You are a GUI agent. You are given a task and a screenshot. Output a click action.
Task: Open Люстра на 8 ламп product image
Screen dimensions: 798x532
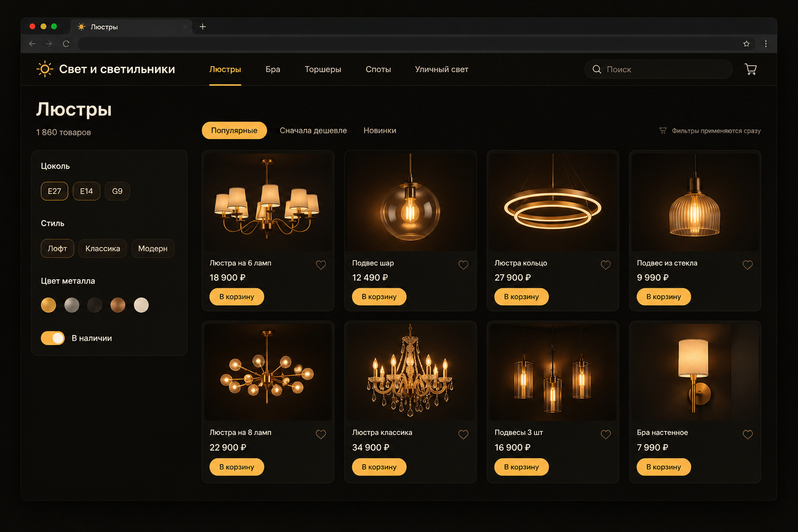point(268,372)
